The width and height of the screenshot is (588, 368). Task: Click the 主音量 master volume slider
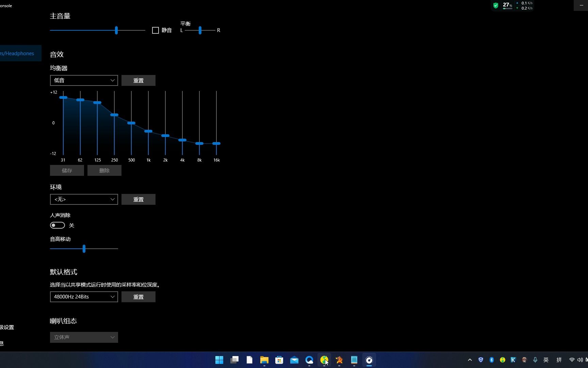pos(98,30)
